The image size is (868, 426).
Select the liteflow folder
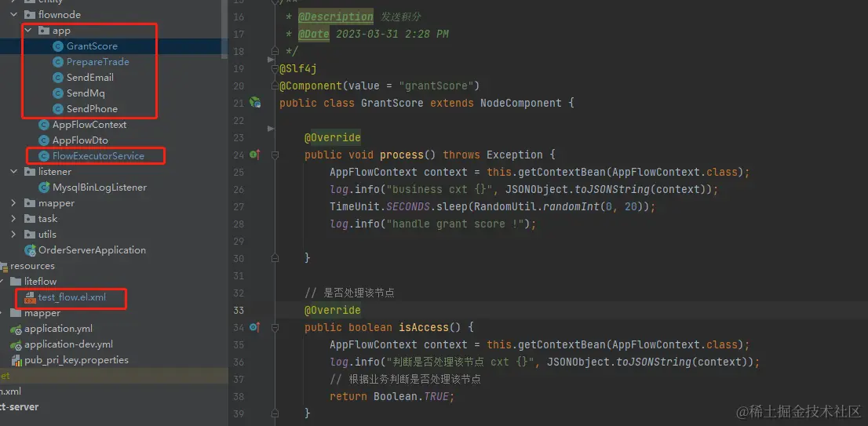40,282
